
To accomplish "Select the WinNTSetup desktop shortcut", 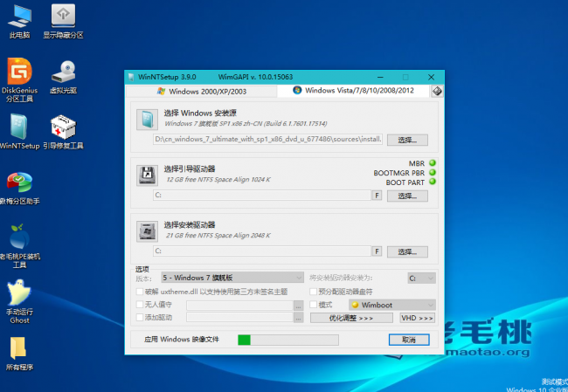I will (19, 132).
